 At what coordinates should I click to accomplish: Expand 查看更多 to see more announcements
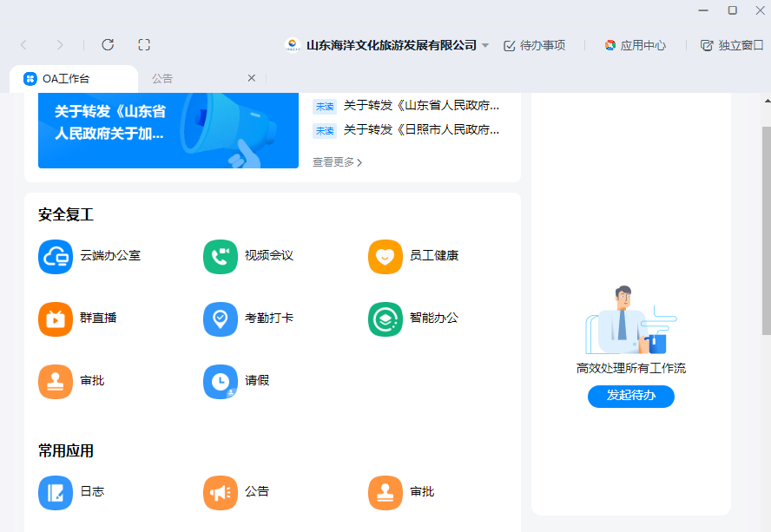[x=337, y=162]
